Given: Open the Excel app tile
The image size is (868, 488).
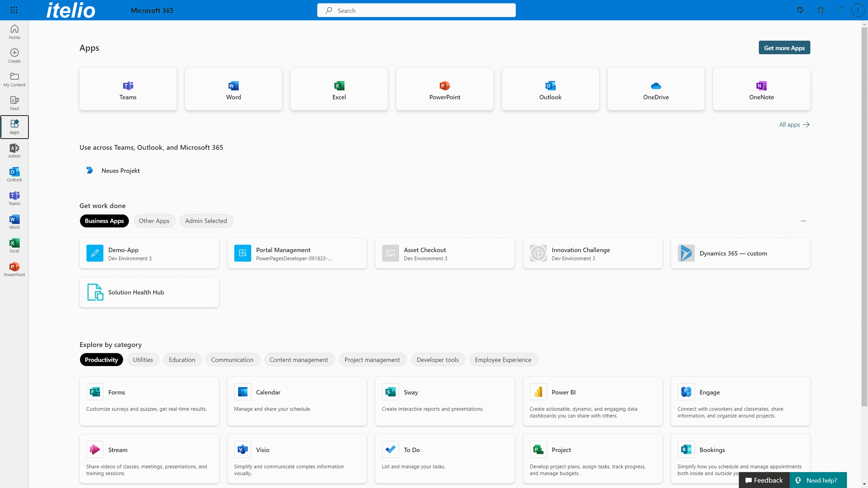Looking at the screenshot, I should click(x=339, y=89).
